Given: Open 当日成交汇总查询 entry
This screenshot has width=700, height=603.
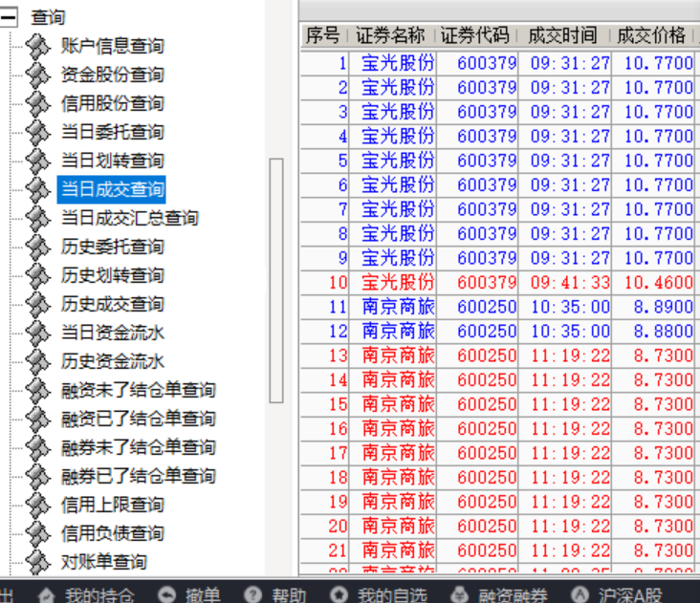Looking at the screenshot, I should (x=129, y=218).
